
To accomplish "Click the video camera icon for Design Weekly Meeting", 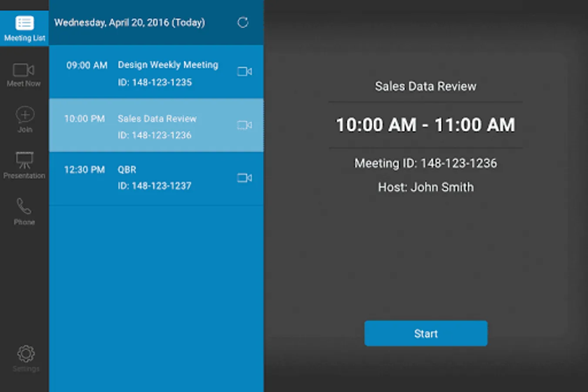I will pyautogui.click(x=245, y=71).
